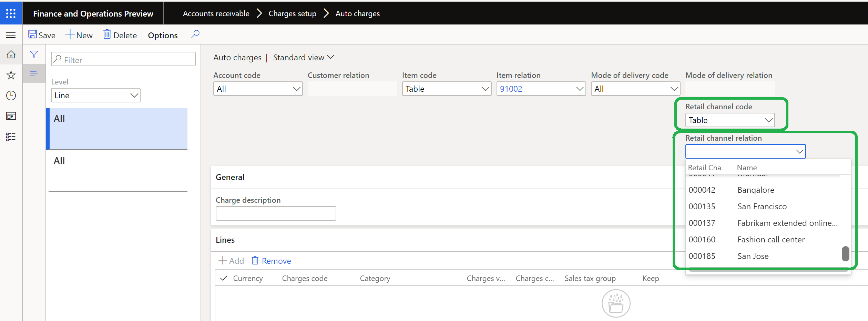Viewport: 868px width, 321px height.
Task: Click New to create a record
Action: (x=79, y=34)
